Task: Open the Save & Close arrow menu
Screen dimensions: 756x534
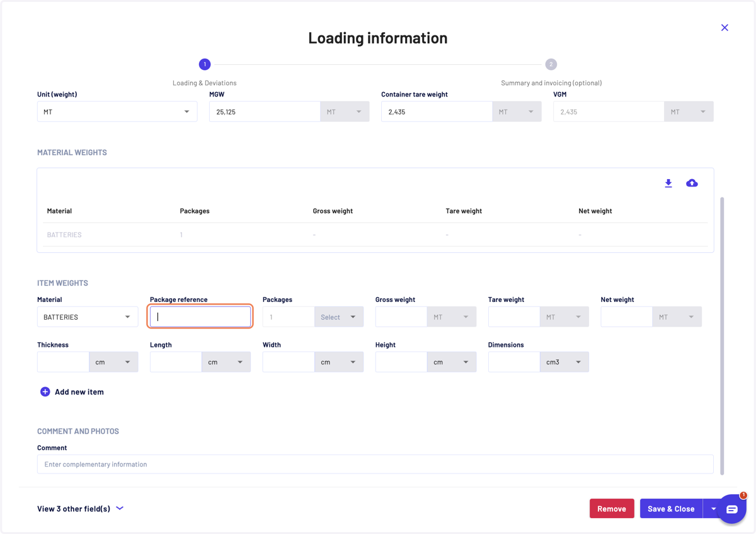Action: [713, 509]
